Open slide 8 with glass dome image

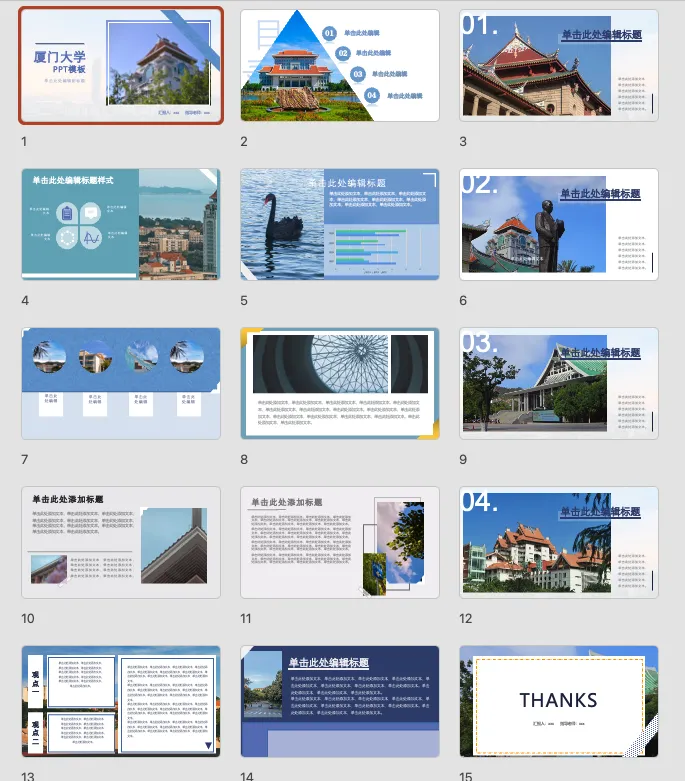[340, 384]
